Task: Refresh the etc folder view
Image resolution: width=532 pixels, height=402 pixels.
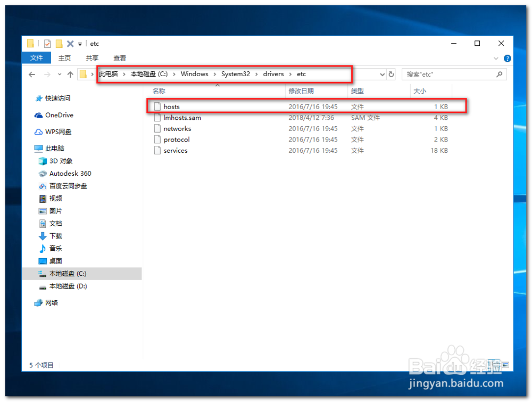Action: pyautogui.click(x=391, y=75)
